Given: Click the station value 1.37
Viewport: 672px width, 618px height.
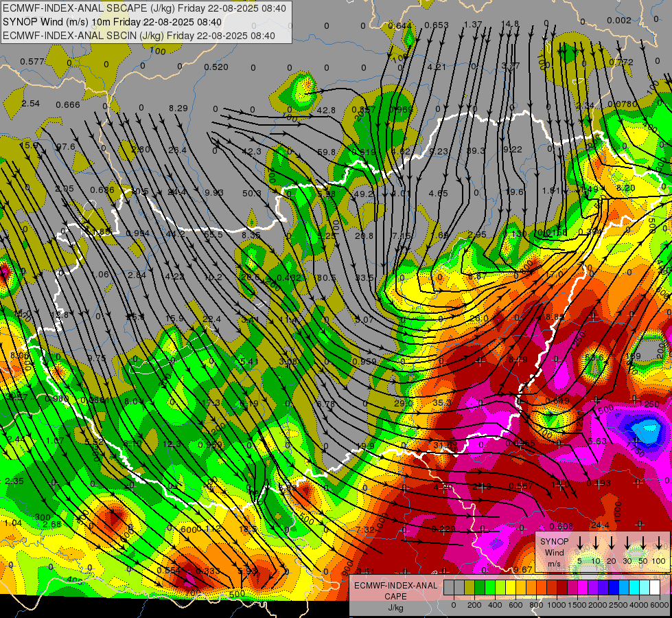Looking at the screenshot, I should (x=473, y=25).
